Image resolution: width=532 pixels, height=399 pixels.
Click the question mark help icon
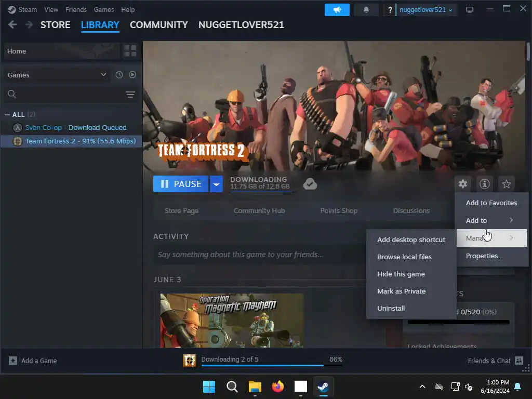(390, 10)
